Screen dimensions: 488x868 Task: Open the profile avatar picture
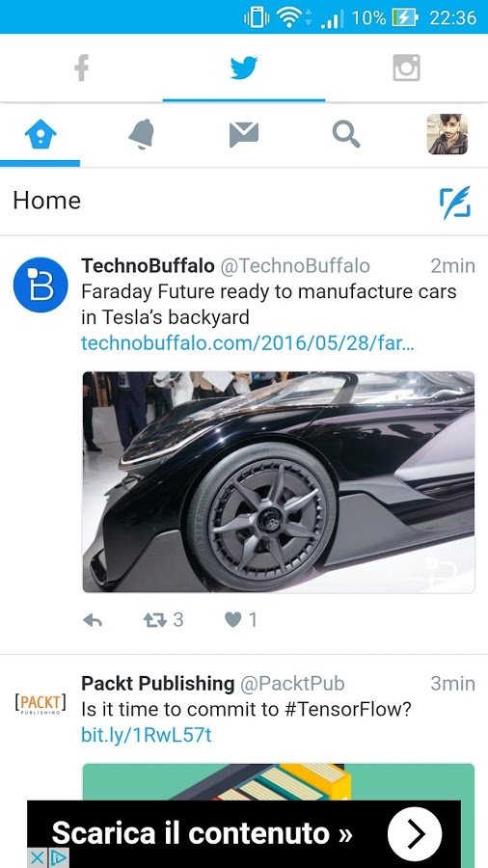[447, 134]
